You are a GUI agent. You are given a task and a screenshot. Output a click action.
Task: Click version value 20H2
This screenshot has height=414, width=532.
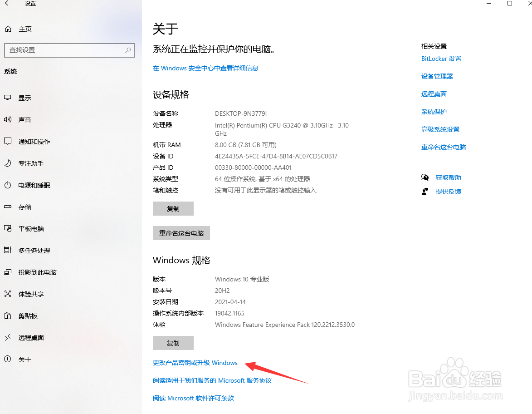click(222, 291)
